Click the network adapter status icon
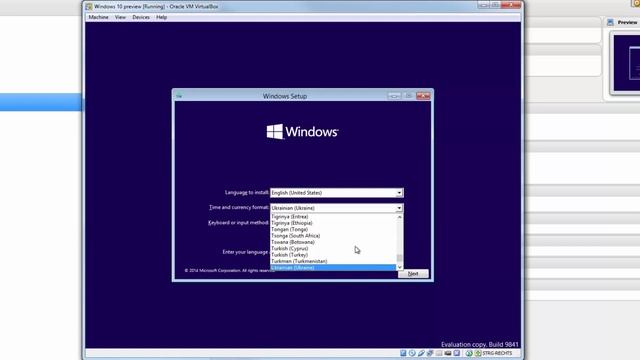 pos(430,353)
